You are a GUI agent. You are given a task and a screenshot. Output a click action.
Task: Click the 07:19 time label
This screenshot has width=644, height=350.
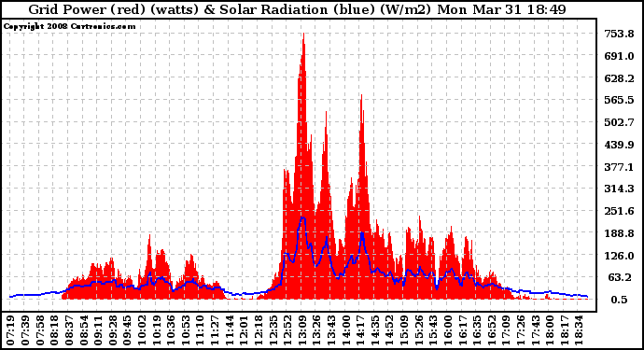(10, 330)
